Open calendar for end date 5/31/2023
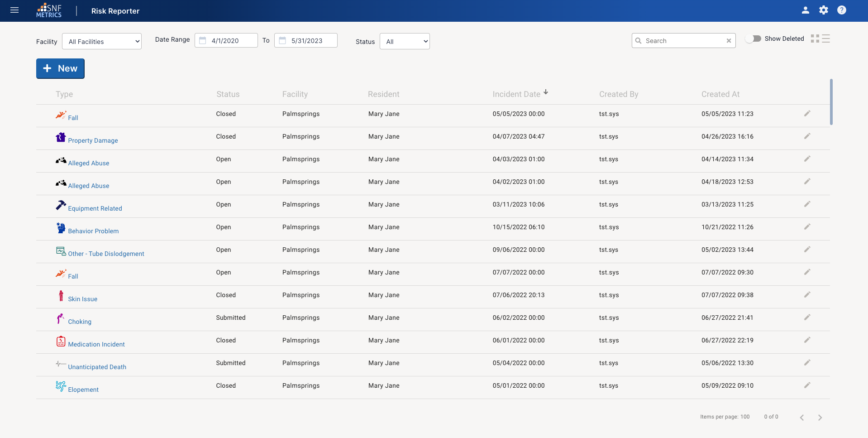 click(282, 40)
